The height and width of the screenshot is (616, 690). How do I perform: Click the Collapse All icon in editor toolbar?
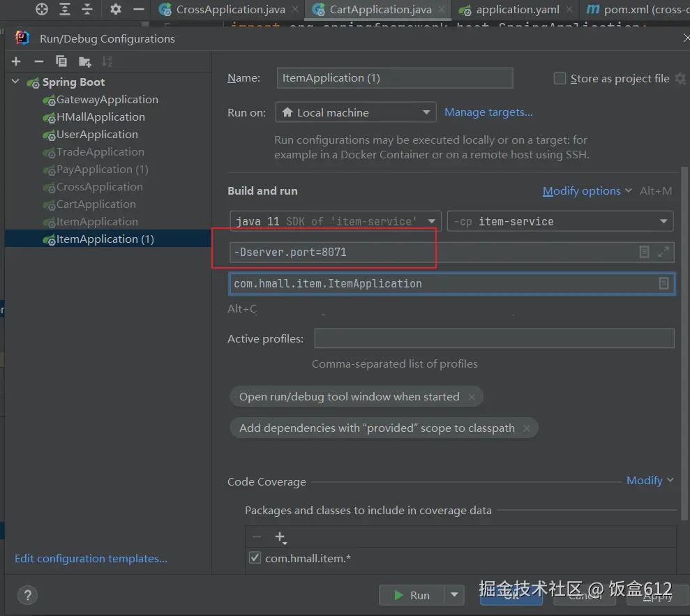coord(87,9)
